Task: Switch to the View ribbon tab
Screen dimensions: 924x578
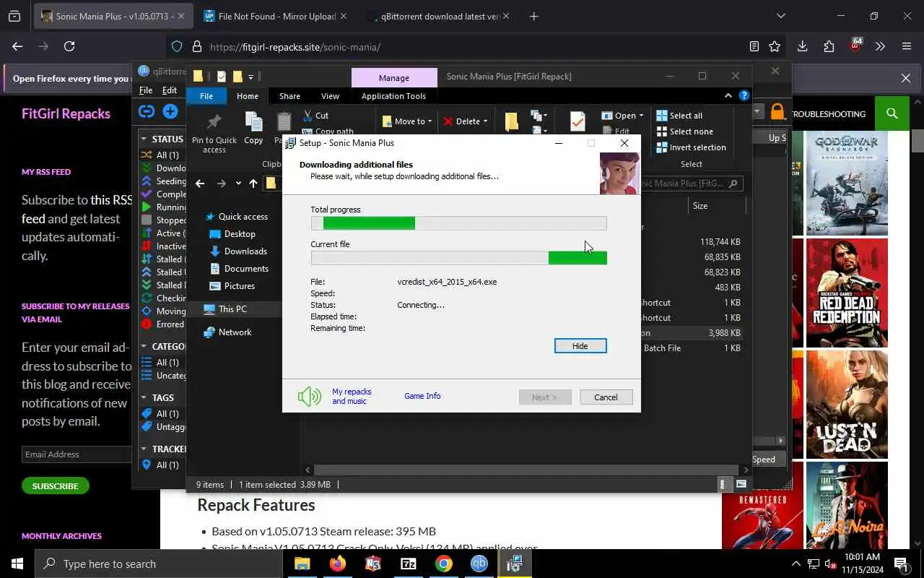Action: 330,96
